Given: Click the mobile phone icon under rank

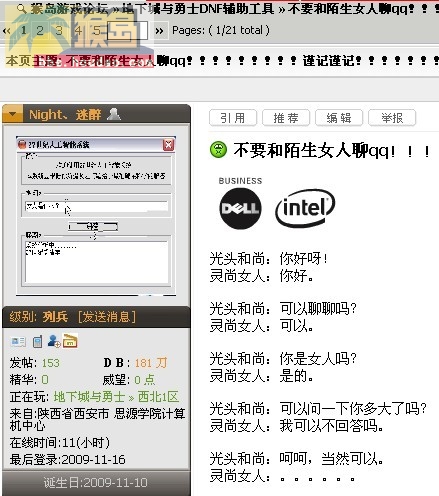Looking at the screenshot, I should (x=37, y=341).
